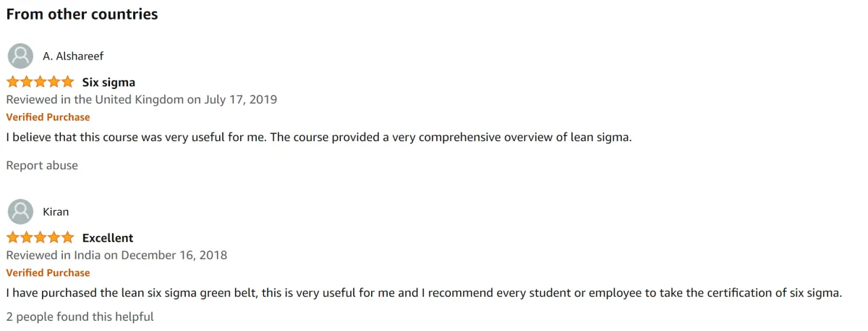Image resolution: width=868 pixels, height=331 pixels.
Task: Open the "Six sigma" review title
Action: pyautogui.click(x=109, y=82)
